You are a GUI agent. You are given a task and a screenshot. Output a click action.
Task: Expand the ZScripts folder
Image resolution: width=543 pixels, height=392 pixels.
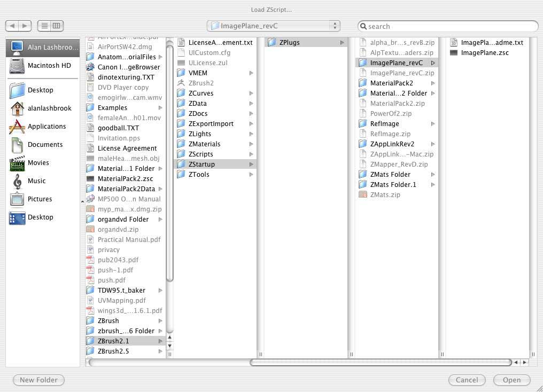pyautogui.click(x=251, y=154)
